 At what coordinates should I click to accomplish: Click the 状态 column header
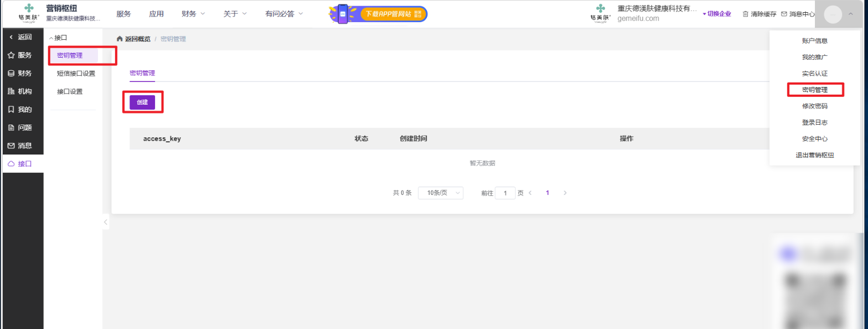tap(361, 138)
